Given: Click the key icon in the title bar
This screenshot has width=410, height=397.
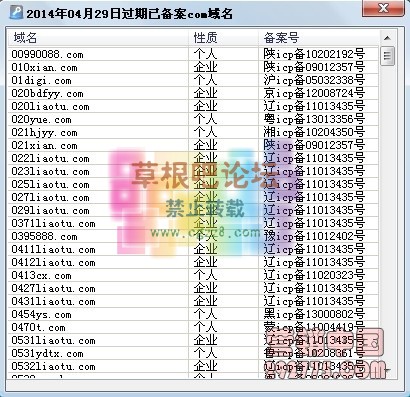Looking at the screenshot, I should click(16, 13).
